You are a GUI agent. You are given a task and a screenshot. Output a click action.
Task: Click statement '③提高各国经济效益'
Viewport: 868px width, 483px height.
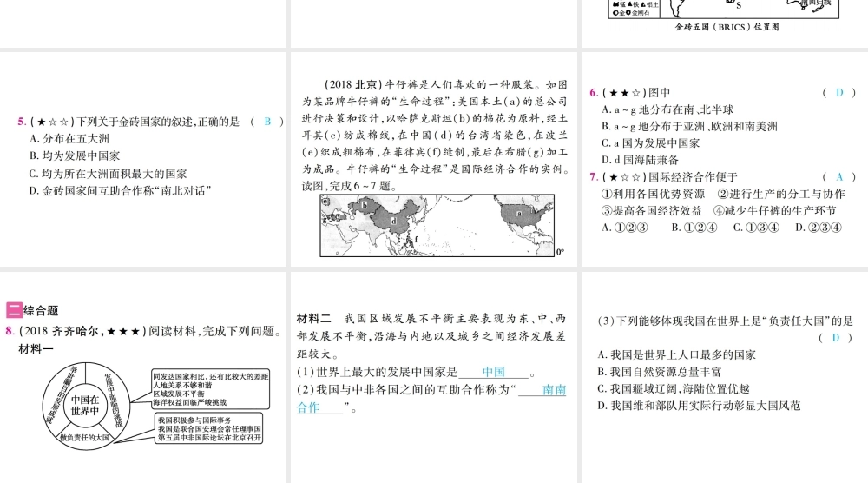[652, 211]
